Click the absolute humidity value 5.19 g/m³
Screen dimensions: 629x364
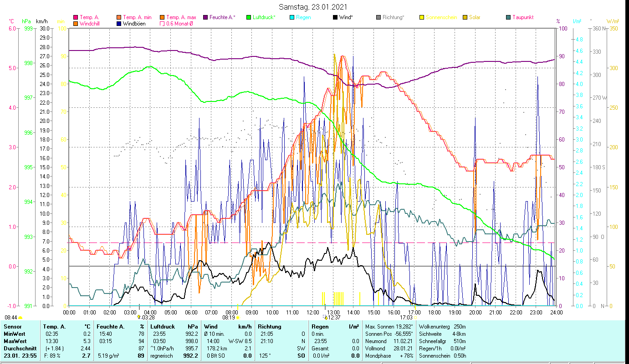pyautogui.click(x=109, y=356)
